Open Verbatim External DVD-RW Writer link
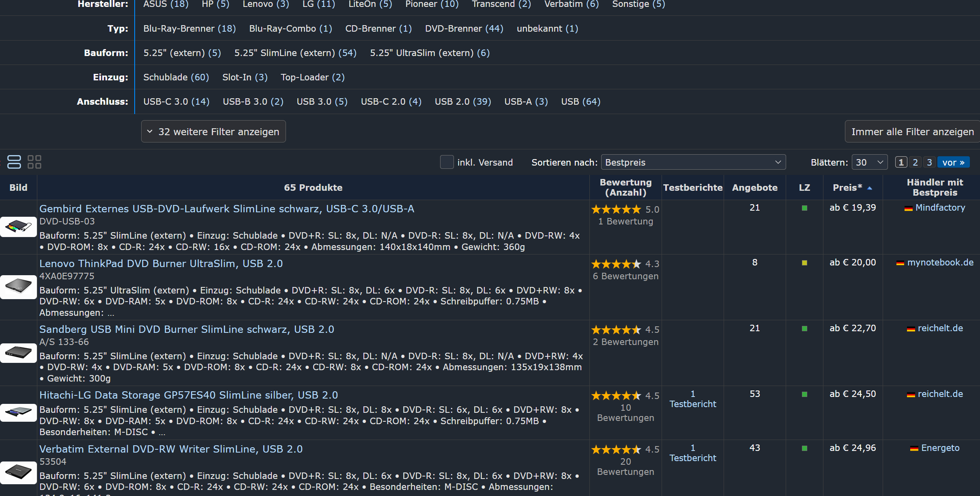Viewport: 980px width, 496px height. coord(171,449)
